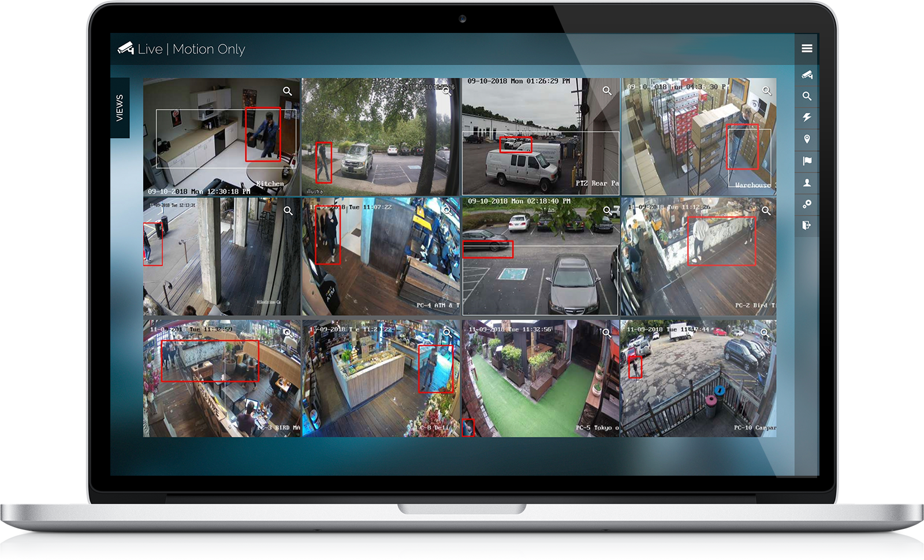The height and width of the screenshot is (560, 924).
Task: Zoom the PC-5 Tokyo camera magnifier
Action: (606, 333)
